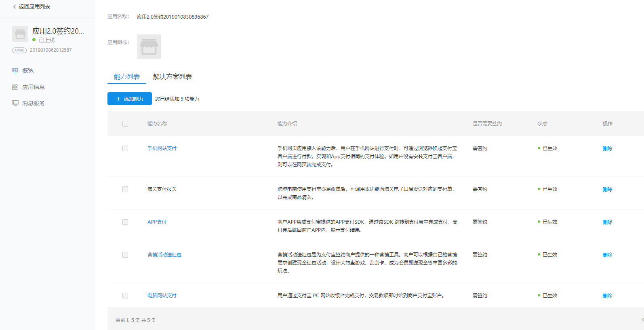Delete the 营销活动送红包 capability
The image size is (644, 330).
pyautogui.click(x=607, y=255)
